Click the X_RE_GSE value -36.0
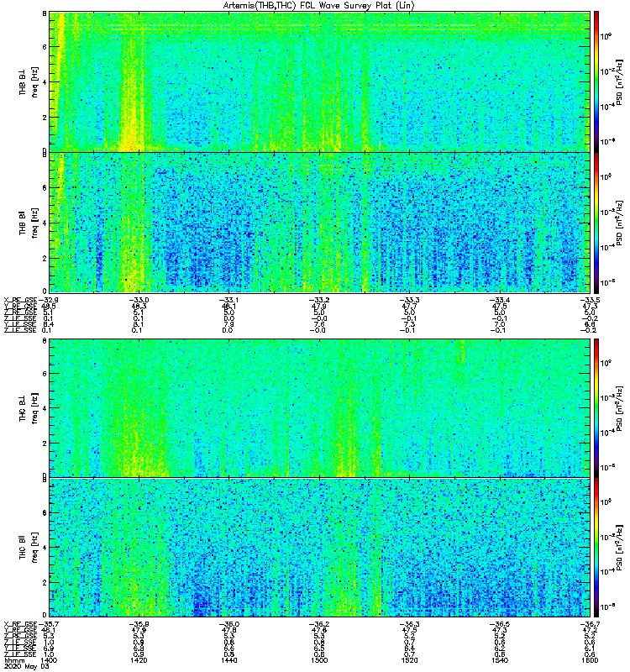The width and height of the screenshot is (630, 672). click(228, 624)
